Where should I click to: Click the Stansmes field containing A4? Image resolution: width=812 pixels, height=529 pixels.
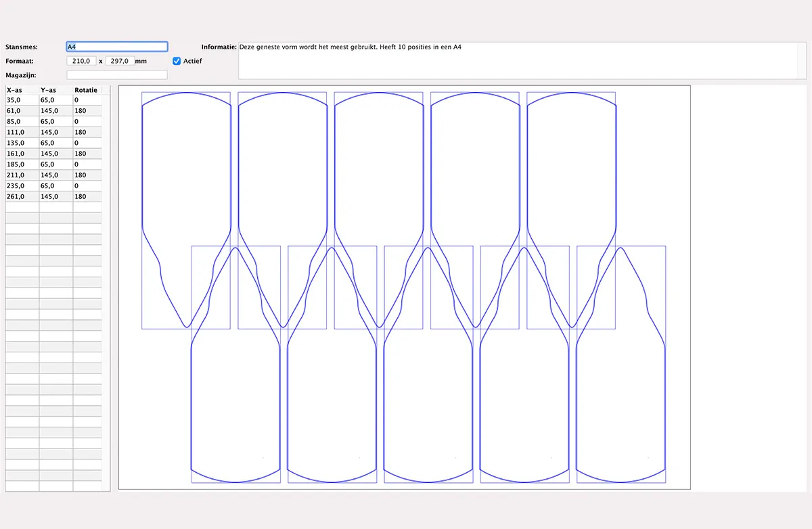[116, 47]
